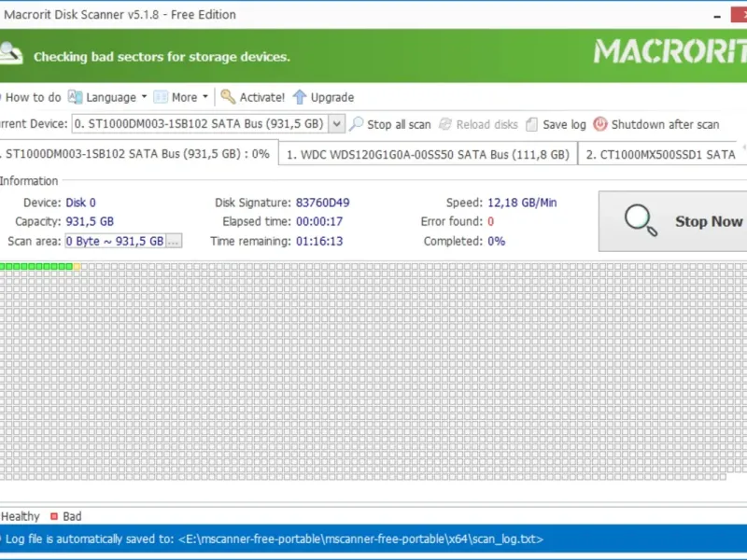747x560 pixels.
Task: Open the Upgrade option
Action: [332, 98]
